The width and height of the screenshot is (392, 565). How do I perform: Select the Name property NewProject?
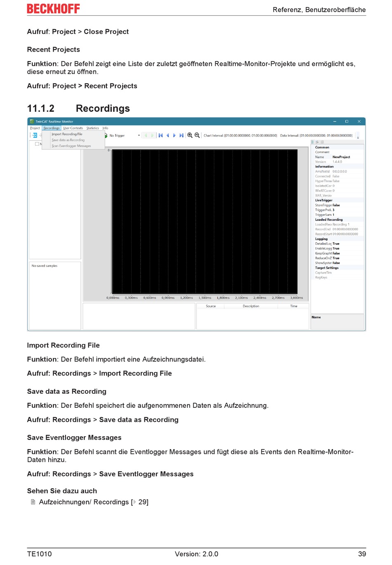click(338, 157)
